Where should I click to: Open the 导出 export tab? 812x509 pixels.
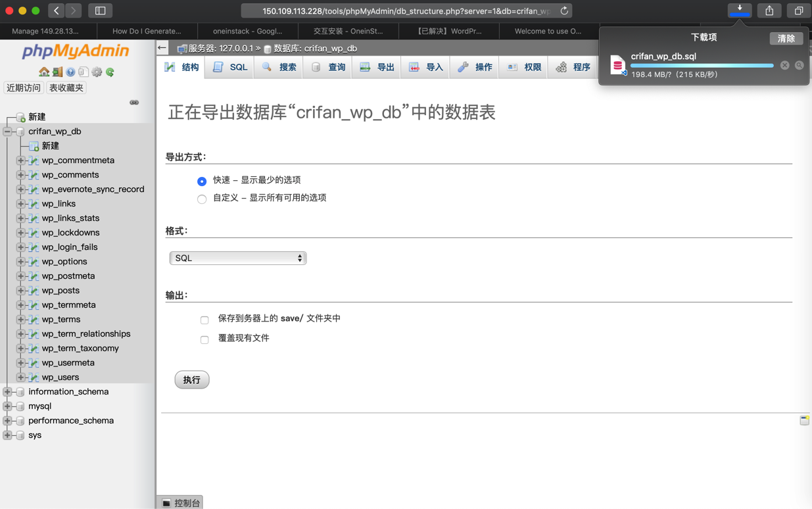pos(377,67)
